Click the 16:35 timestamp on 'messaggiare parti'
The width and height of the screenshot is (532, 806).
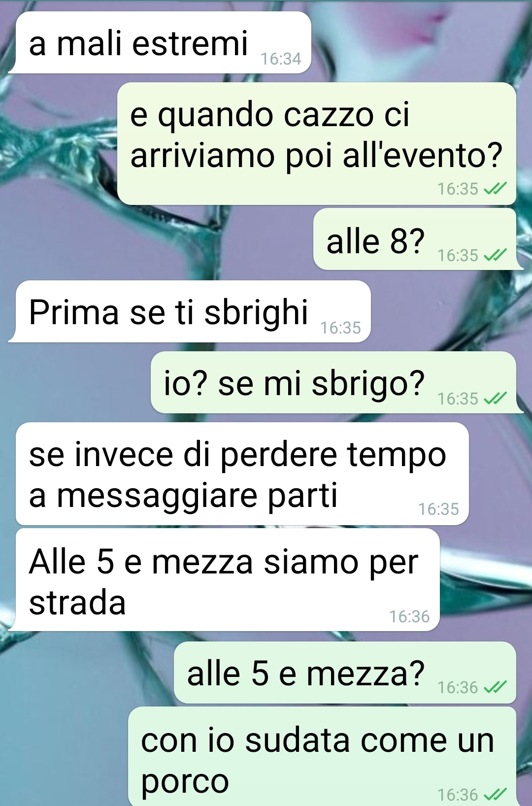438,509
